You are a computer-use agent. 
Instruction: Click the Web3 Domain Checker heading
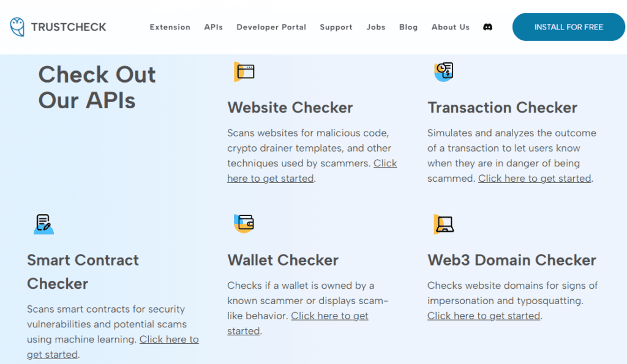[x=511, y=260]
